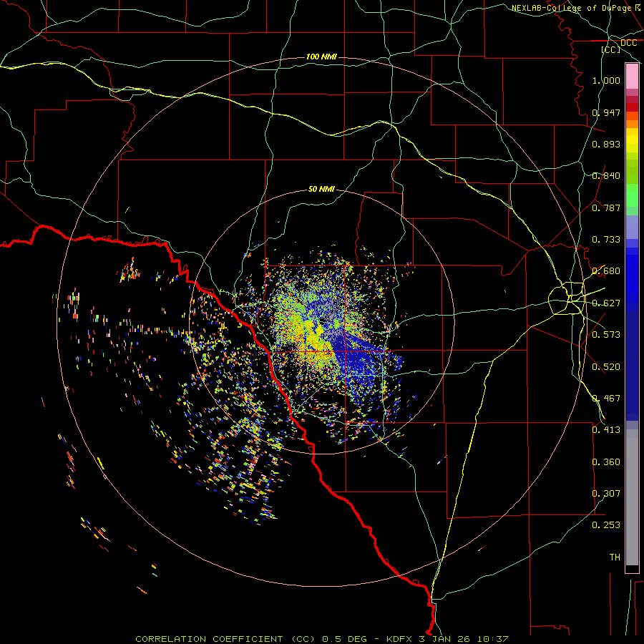The height and width of the screenshot is (644, 644).
Task: Click the 1.000 value on color scale
Action: (x=606, y=80)
